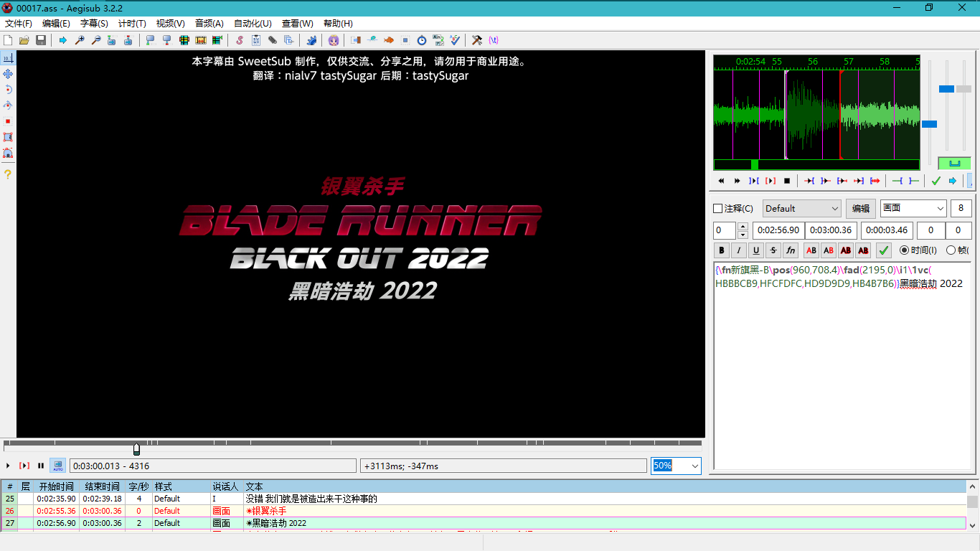The width and height of the screenshot is (980, 551).
Task: Open the Automation scripts manager icon
Action: (x=311, y=40)
